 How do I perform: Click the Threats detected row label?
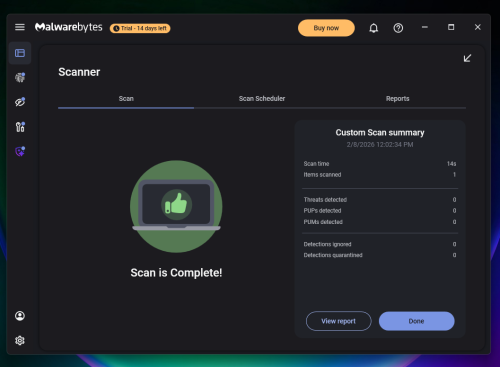pos(325,200)
